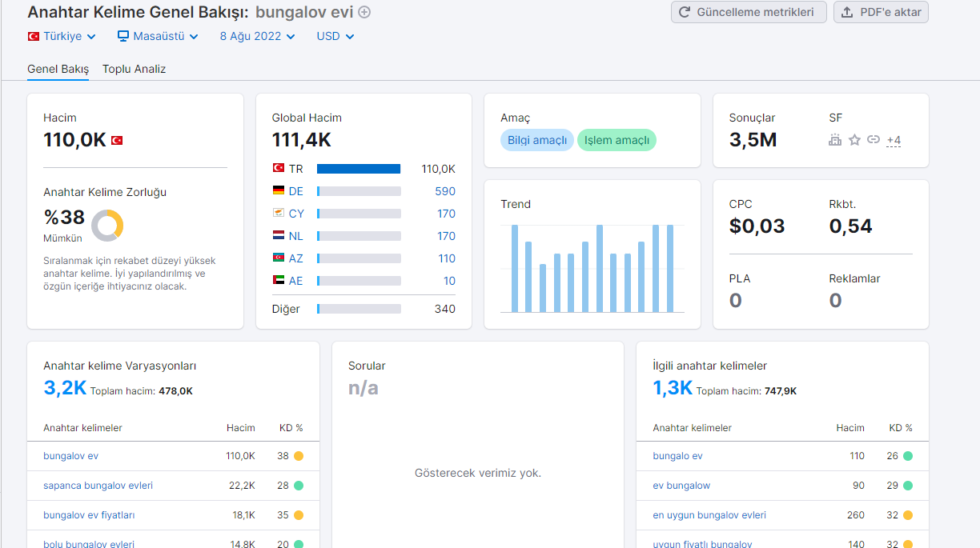Screen dimensions: 980x548
Task: Click the İşlem amaçlı intent tag
Action: (617, 140)
